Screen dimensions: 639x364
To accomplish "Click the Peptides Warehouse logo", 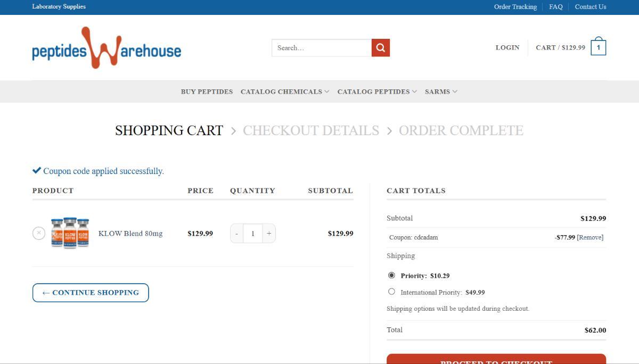I will click(x=106, y=48).
